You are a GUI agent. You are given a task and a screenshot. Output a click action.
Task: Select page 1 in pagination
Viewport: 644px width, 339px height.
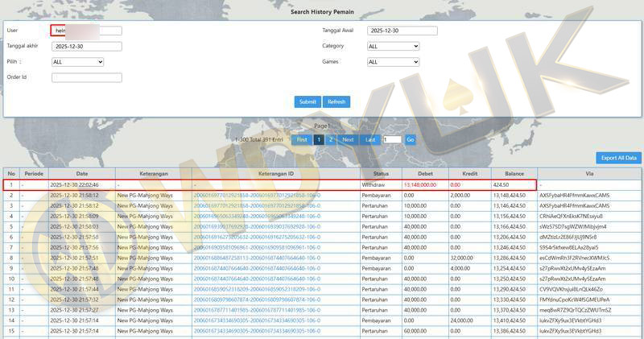pyautogui.click(x=319, y=139)
